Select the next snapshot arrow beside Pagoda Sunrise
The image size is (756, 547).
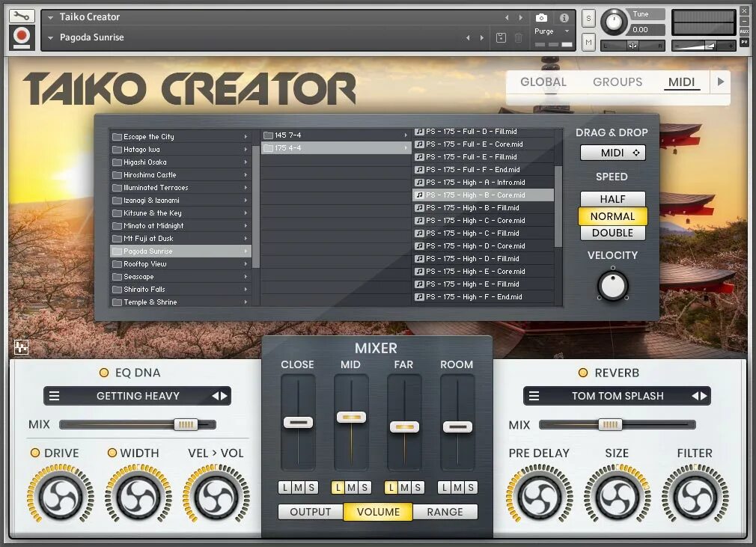coord(481,37)
